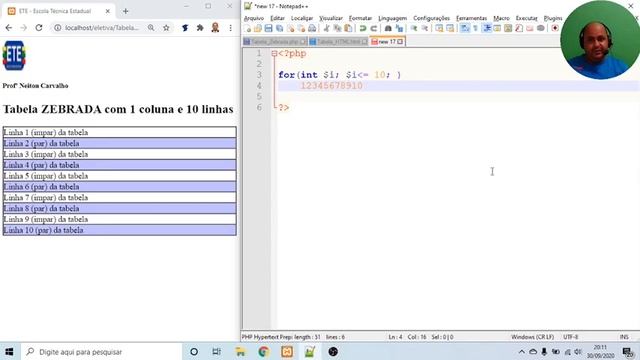Undo the last edit using the green arrow
The width and height of the screenshot is (640, 360).
coord(362,28)
